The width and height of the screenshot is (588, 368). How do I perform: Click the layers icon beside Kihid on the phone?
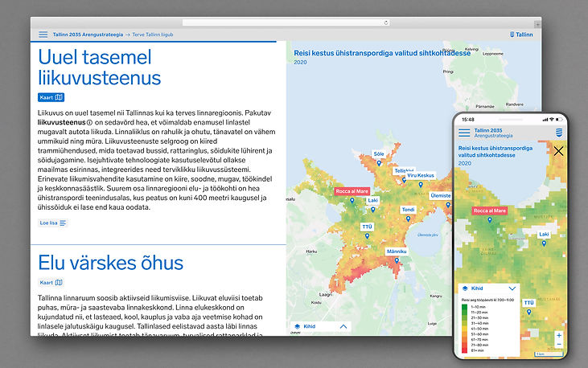(x=465, y=288)
